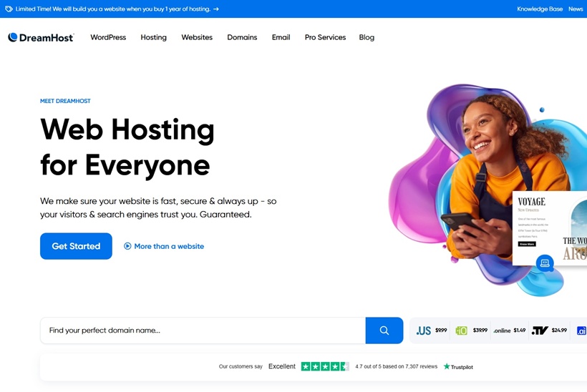Click the Get Started button
587x392 pixels.
tap(76, 246)
